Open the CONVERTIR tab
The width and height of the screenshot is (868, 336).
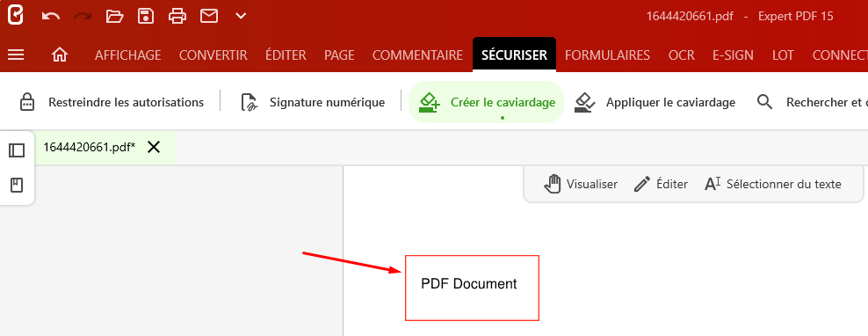tap(213, 55)
